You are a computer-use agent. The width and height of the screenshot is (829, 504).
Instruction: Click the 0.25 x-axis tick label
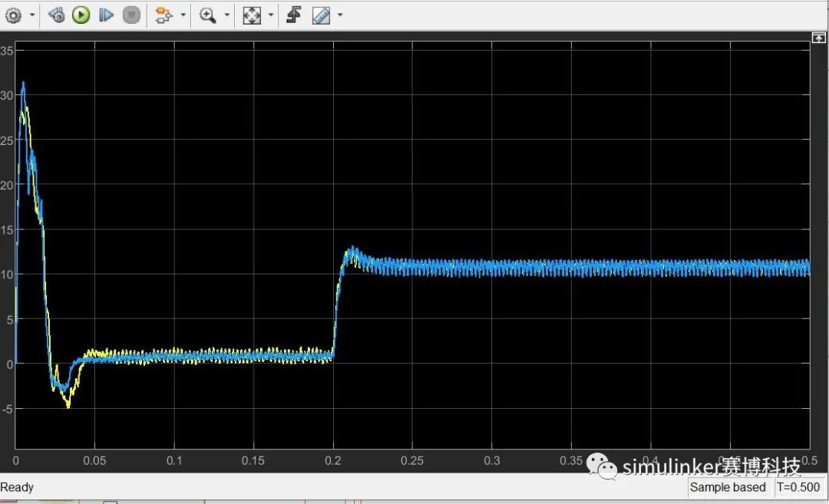pyautogui.click(x=412, y=461)
